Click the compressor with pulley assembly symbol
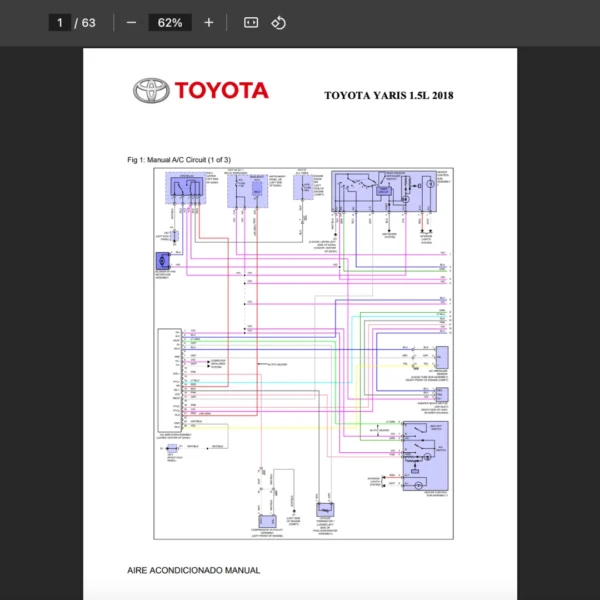600x600 pixels. (x=266, y=521)
